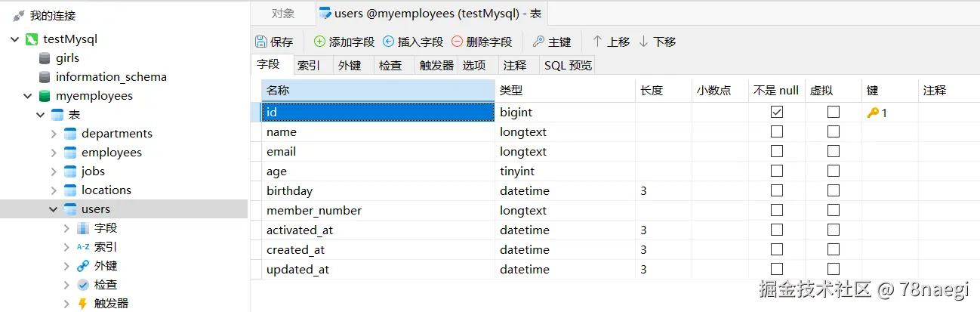
Task: Click the locations table icon
Action: 70,190
